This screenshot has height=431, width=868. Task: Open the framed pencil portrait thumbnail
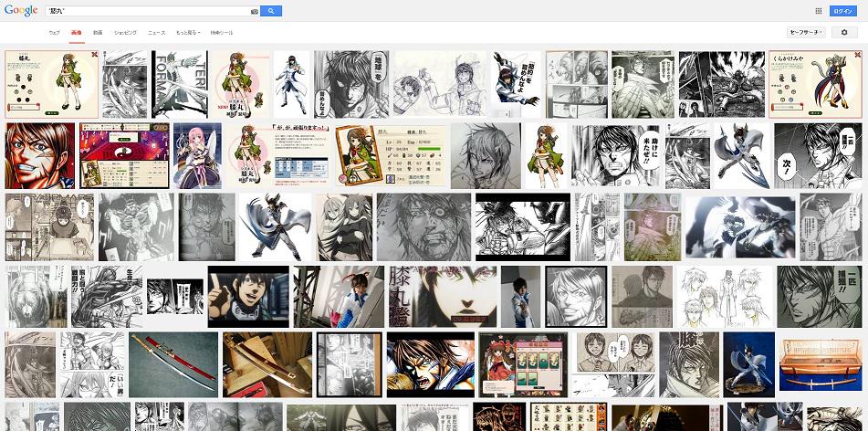click(x=576, y=297)
